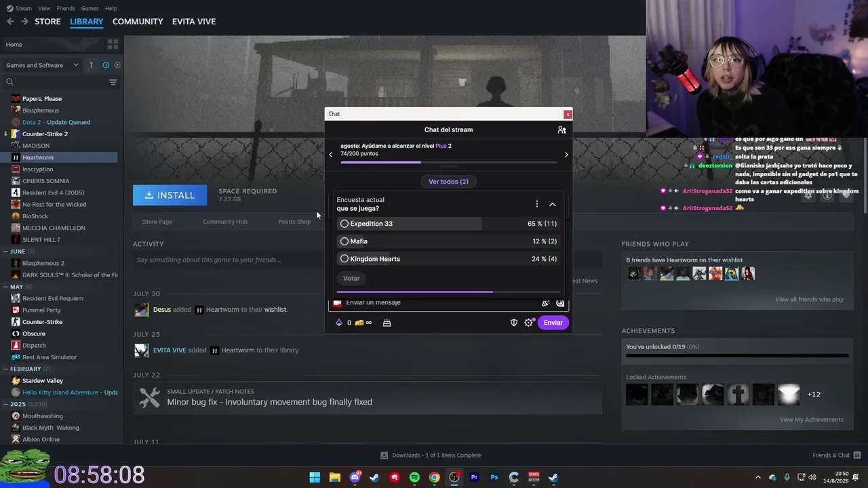Sort library by recent activity clock icon
Viewport: 868px width, 488px height.
pyautogui.click(x=106, y=65)
